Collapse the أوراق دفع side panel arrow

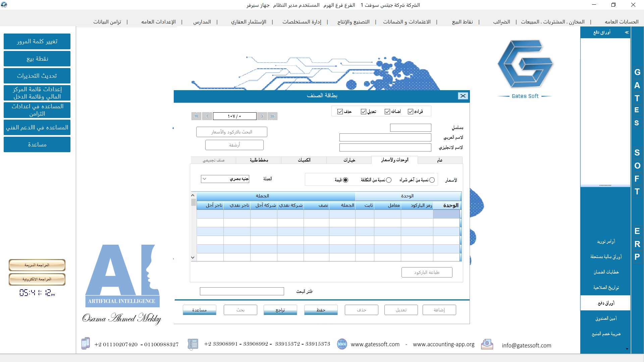[x=627, y=33]
